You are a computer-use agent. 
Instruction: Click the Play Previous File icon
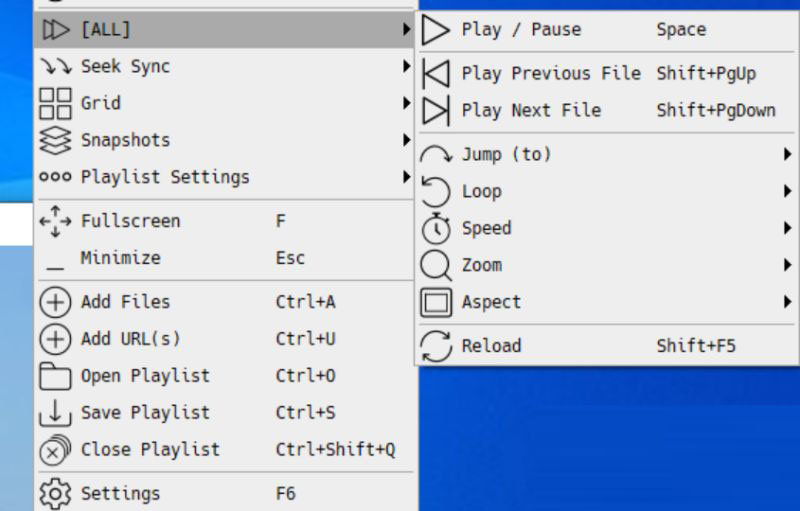point(436,74)
